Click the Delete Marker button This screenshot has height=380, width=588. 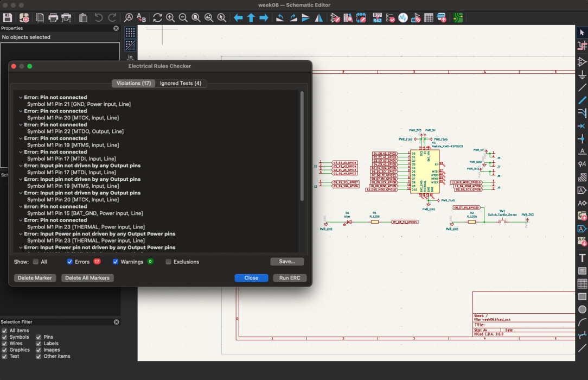click(35, 278)
